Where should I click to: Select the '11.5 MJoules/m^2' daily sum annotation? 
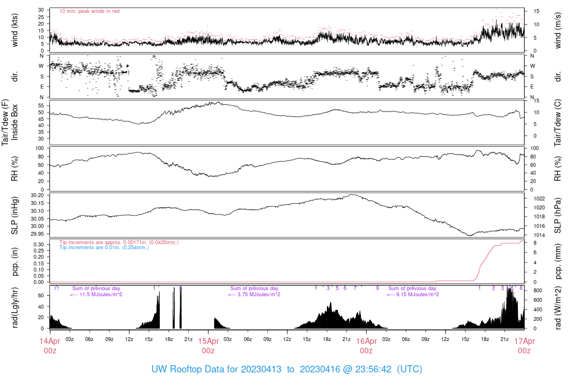[x=96, y=295]
